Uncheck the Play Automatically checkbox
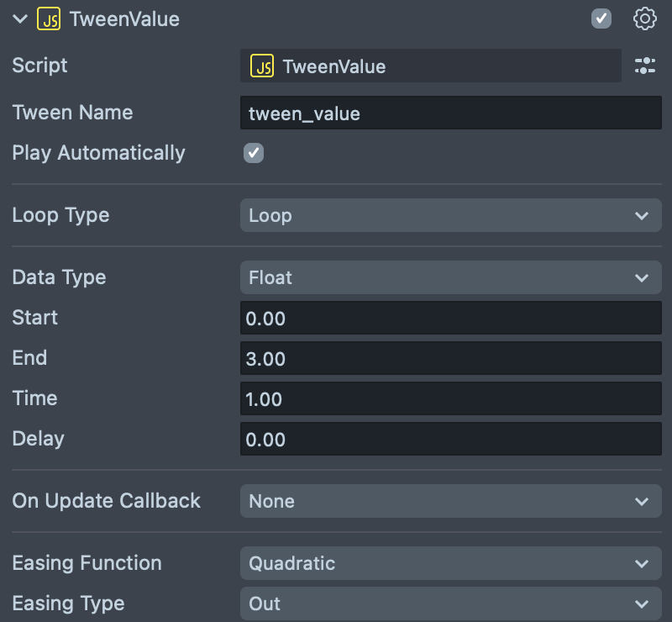The width and height of the screenshot is (672, 622). pyautogui.click(x=253, y=153)
